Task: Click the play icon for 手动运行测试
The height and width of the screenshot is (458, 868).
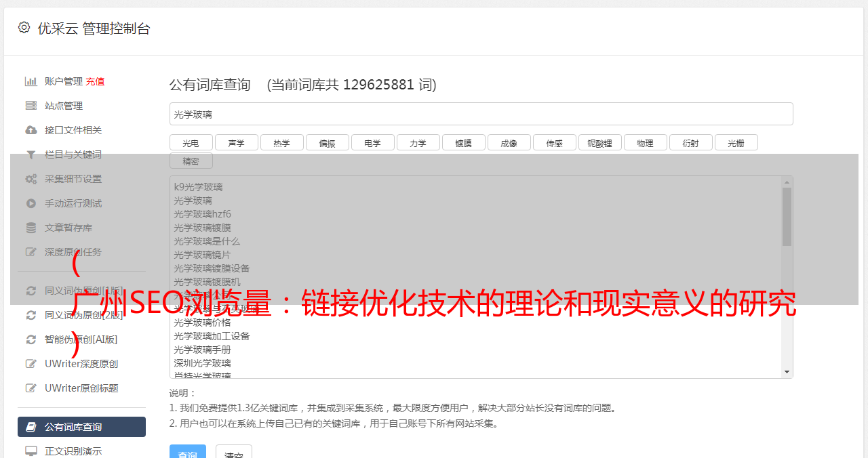Action: [31, 203]
